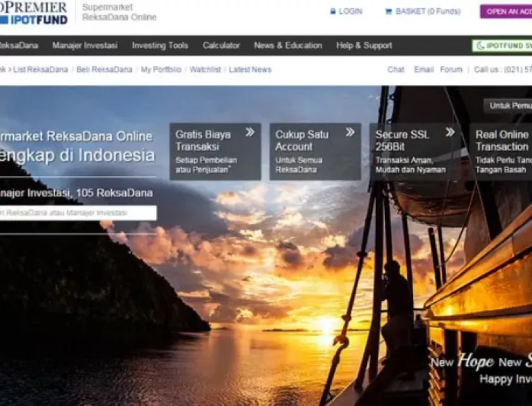This screenshot has height=406, width=532.
Task: Expand the News & Education menu
Action: click(x=288, y=46)
